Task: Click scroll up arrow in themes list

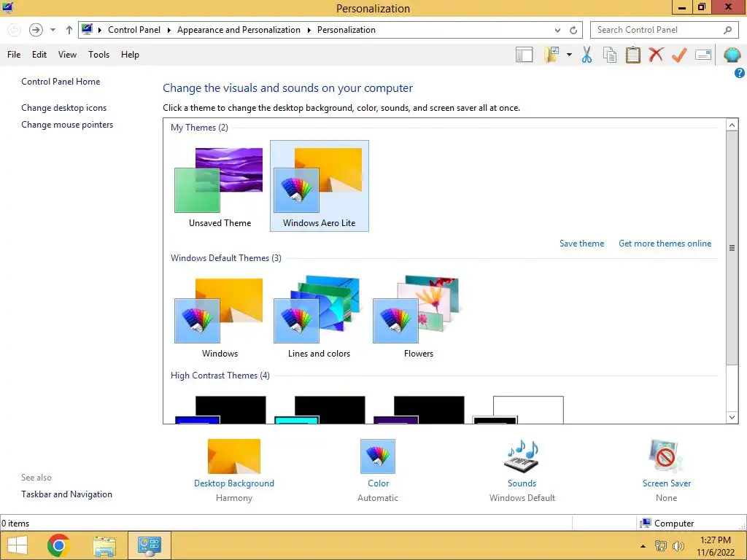Action: click(x=732, y=125)
